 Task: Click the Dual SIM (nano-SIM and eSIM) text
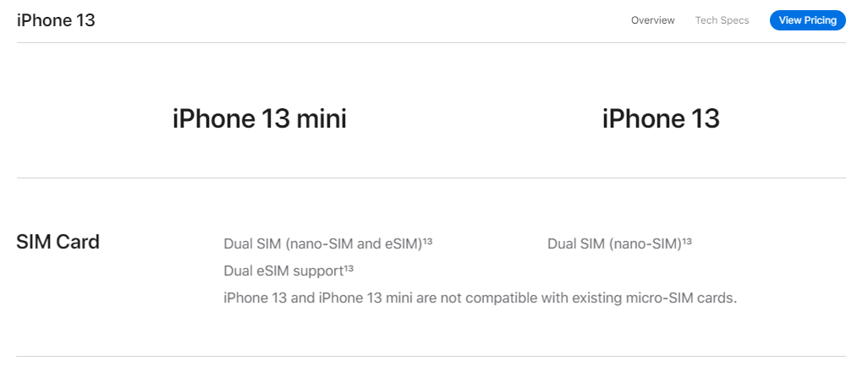(x=323, y=244)
